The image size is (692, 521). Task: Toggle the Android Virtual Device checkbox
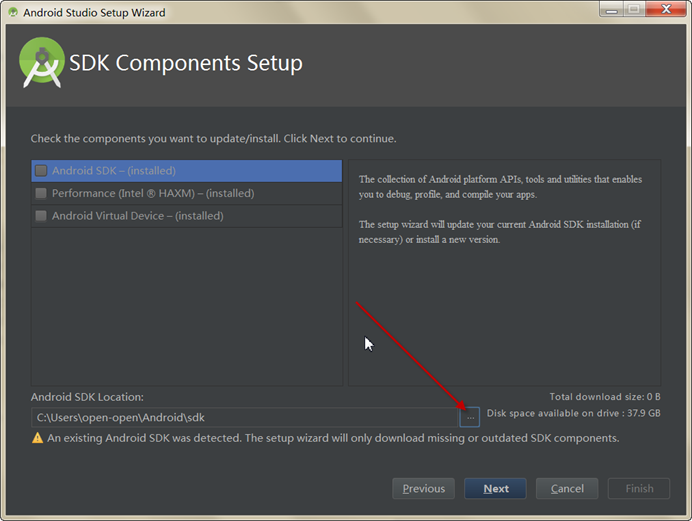tap(41, 216)
